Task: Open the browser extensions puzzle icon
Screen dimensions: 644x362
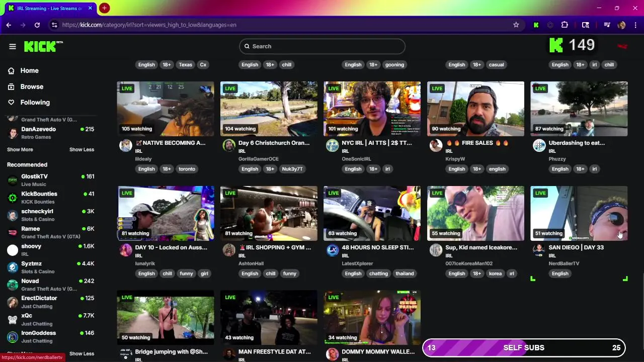Action: click(x=565, y=25)
